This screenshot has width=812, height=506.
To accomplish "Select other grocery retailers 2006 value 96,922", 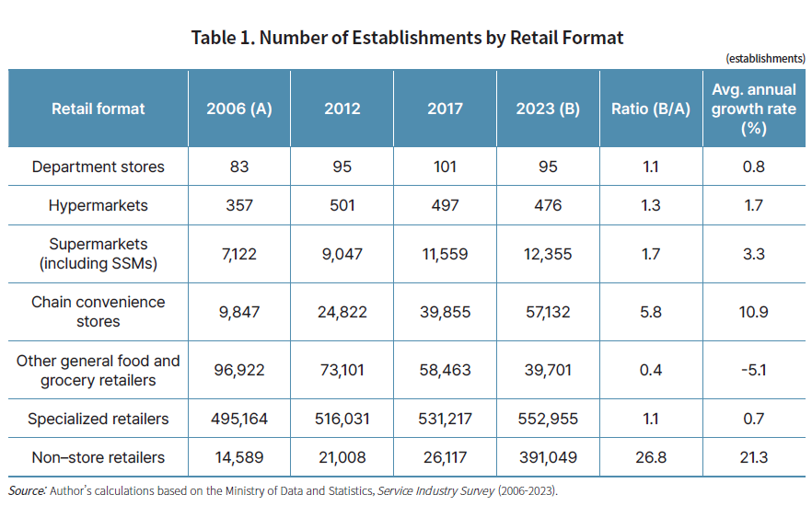I will (238, 370).
